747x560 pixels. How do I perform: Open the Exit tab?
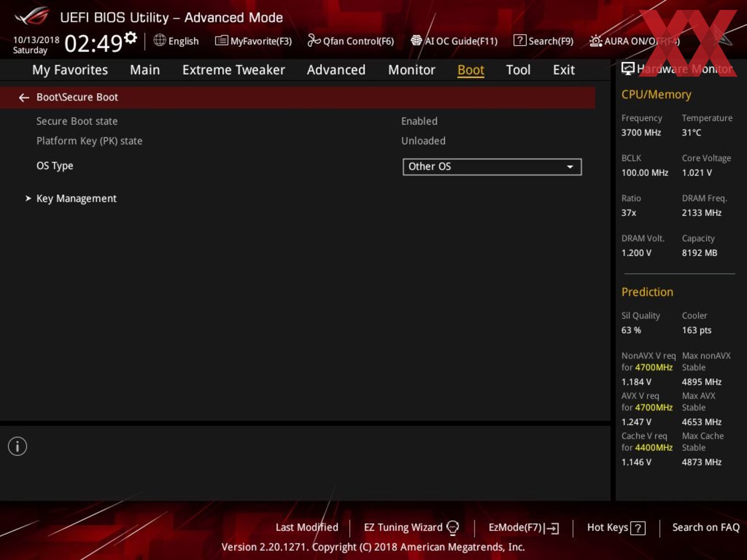point(564,70)
